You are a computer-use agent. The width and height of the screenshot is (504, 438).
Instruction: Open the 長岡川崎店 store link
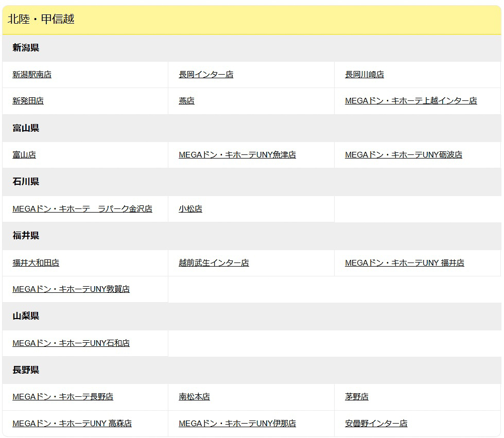(x=364, y=75)
